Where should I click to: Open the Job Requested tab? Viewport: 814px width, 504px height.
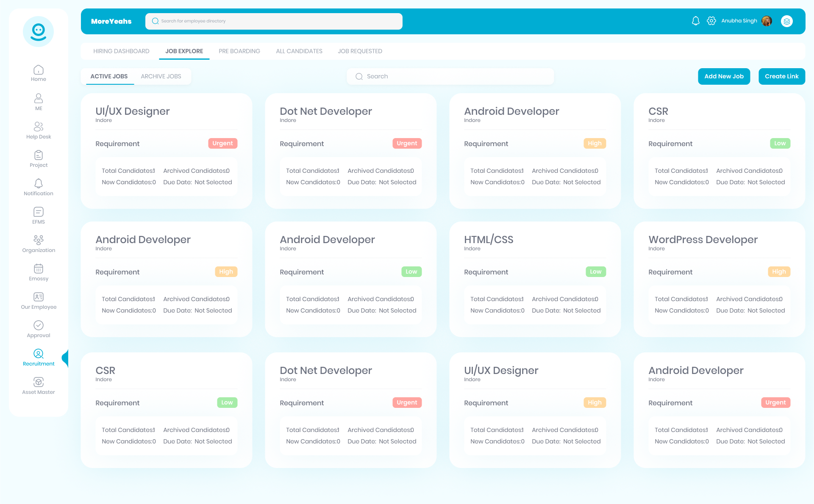(360, 51)
